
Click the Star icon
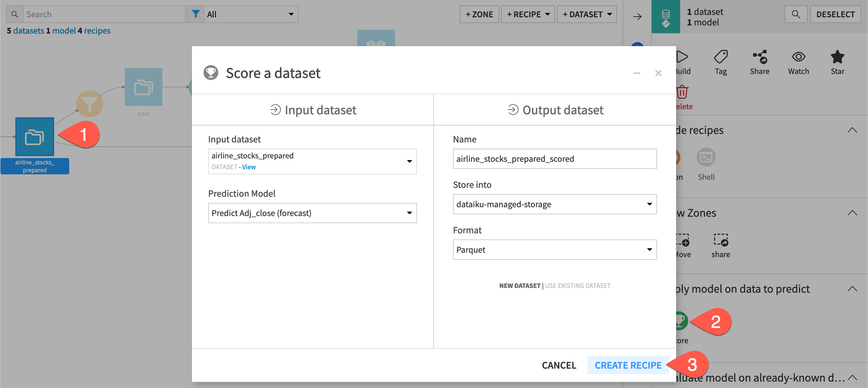tap(837, 57)
